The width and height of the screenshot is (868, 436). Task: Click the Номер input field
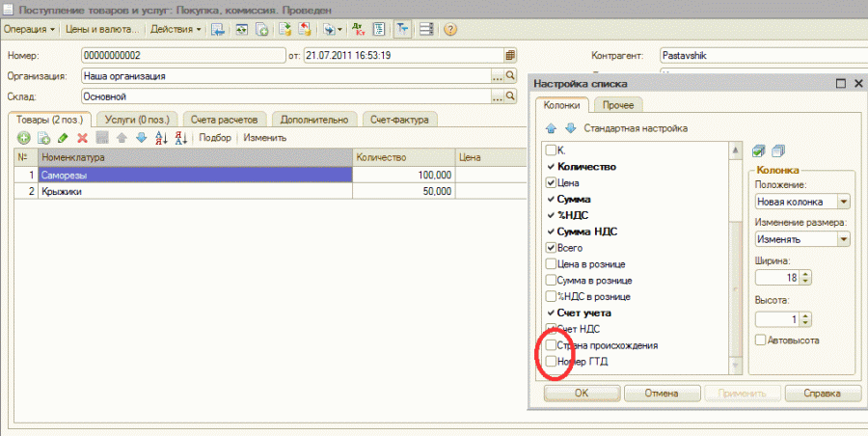click(x=183, y=55)
